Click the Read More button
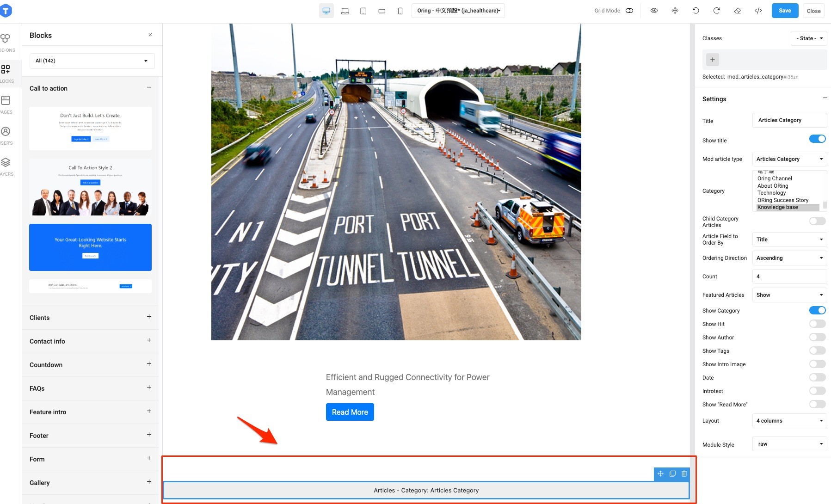The image size is (831, 504). click(350, 412)
